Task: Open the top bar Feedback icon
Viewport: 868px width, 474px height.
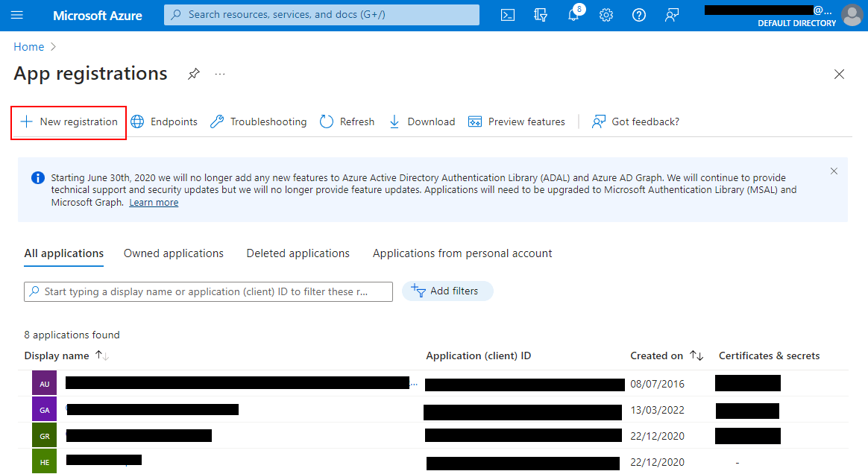Action: pyautogui.click(x=671, y=15)
